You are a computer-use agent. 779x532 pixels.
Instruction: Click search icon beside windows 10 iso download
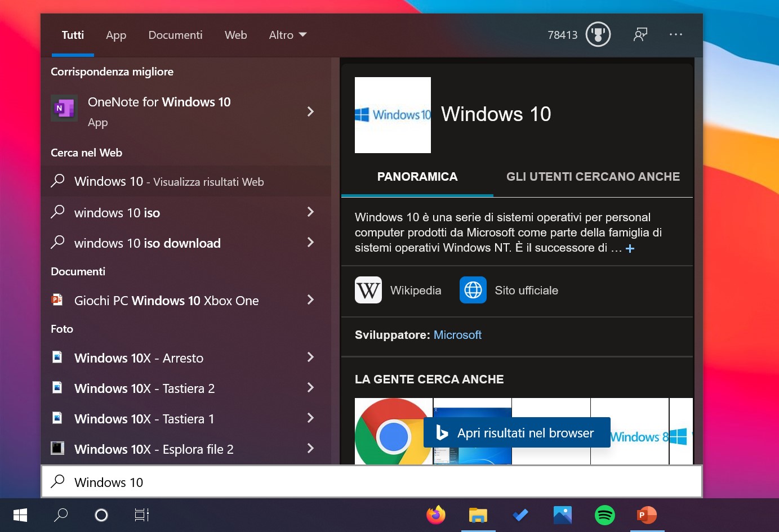click(x=57, y=242)
